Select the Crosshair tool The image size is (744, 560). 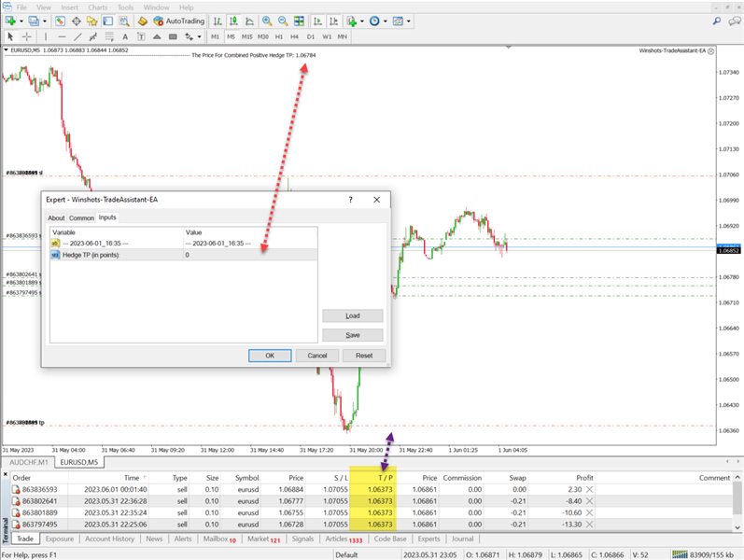pos(27,36)
